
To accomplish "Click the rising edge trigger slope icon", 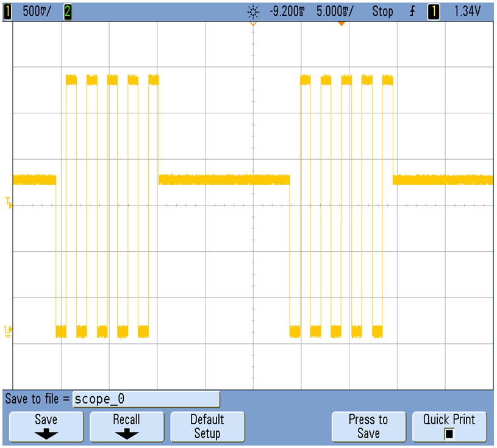I will pos(414,12).
